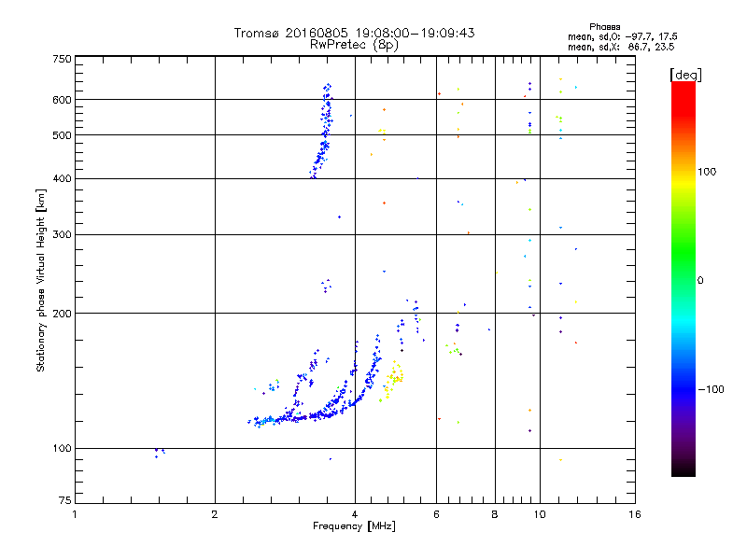Click the y-axis tick label '200'
747x560 pixels.
(62, 314)
